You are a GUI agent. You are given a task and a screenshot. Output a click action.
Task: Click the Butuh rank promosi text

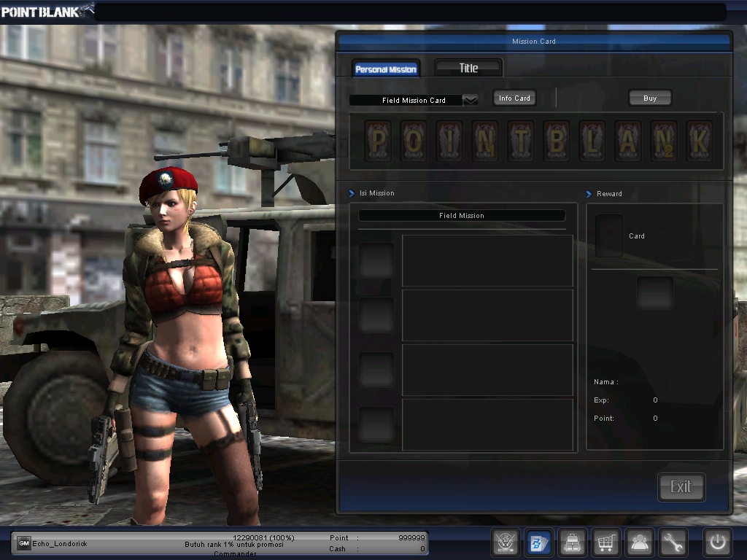pos(234,544)
